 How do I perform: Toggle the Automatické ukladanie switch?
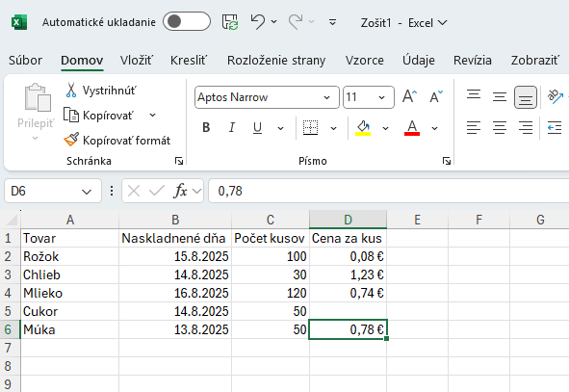coord(187,21)
